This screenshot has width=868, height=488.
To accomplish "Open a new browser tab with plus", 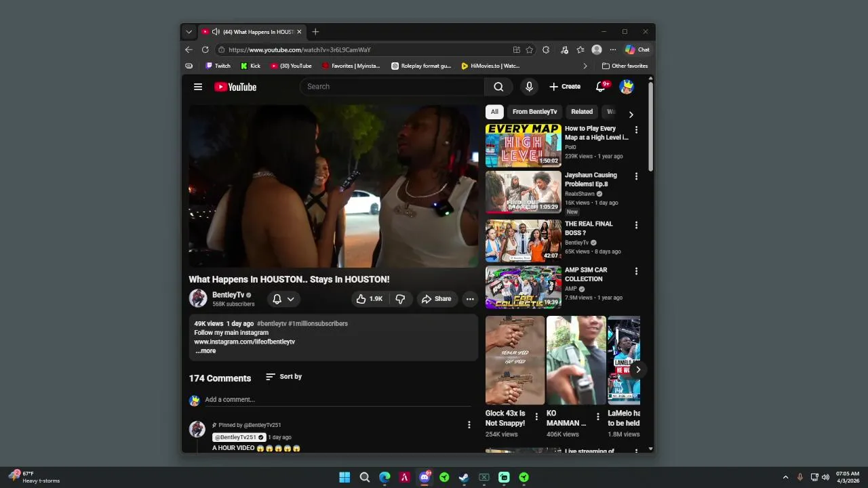I will (315, 32).
